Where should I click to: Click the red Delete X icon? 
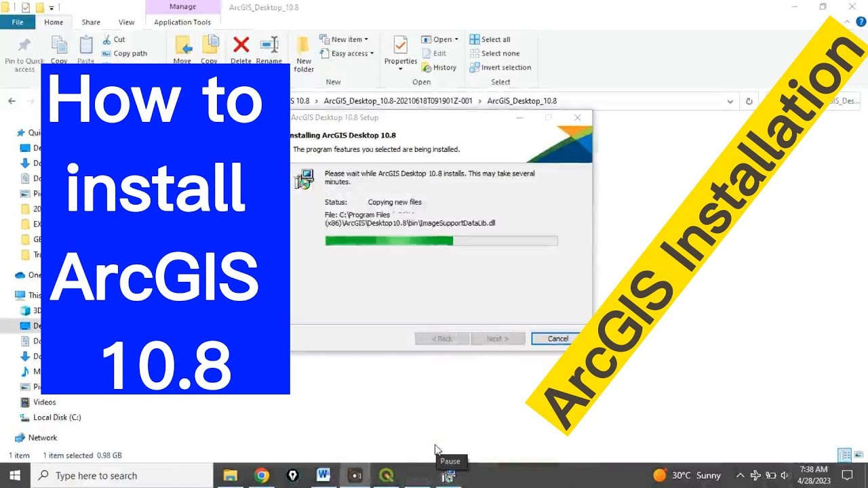click(x=241, y=45)
